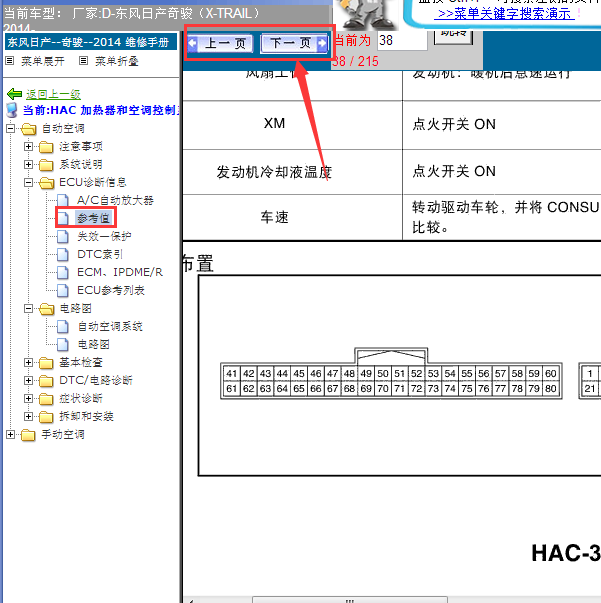
Task: Expand the 注意事项 folder
Action: coord(28,147)
